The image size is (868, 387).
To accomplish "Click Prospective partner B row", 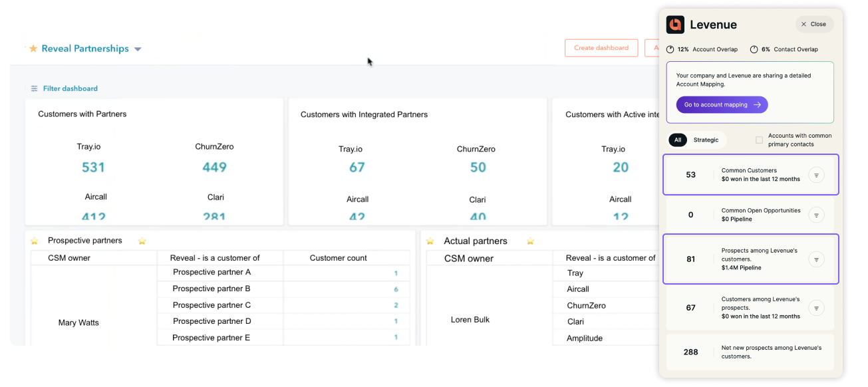I will [283, 289].
